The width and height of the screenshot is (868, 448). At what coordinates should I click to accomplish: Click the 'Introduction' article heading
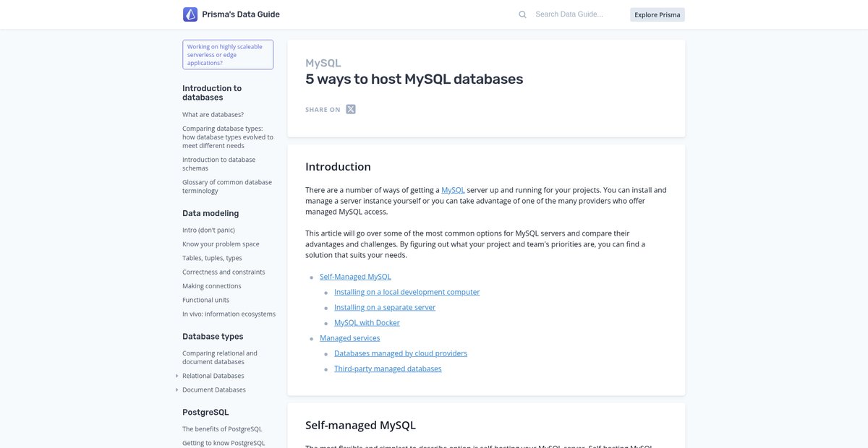pos(338,167)
